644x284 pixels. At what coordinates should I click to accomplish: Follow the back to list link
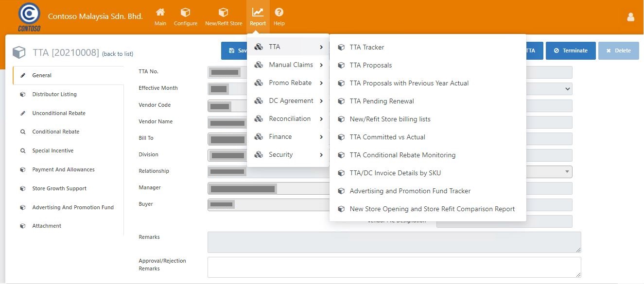point(118,54)
